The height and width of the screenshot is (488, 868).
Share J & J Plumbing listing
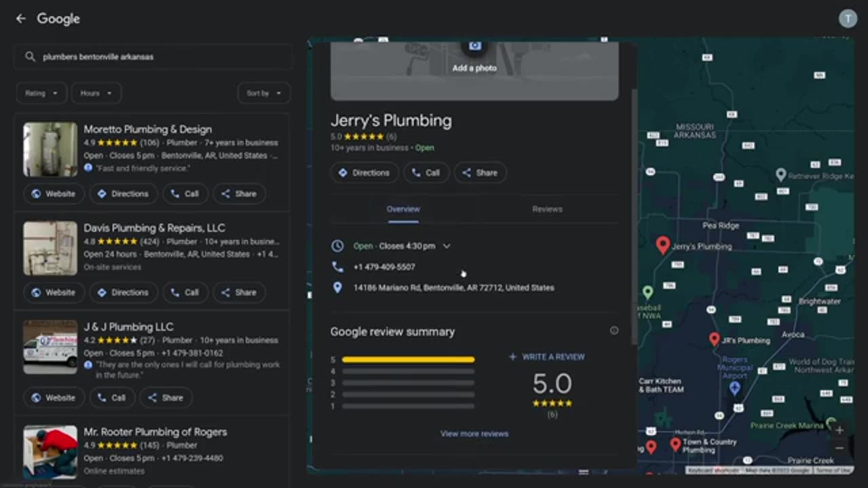click(165, 398)
